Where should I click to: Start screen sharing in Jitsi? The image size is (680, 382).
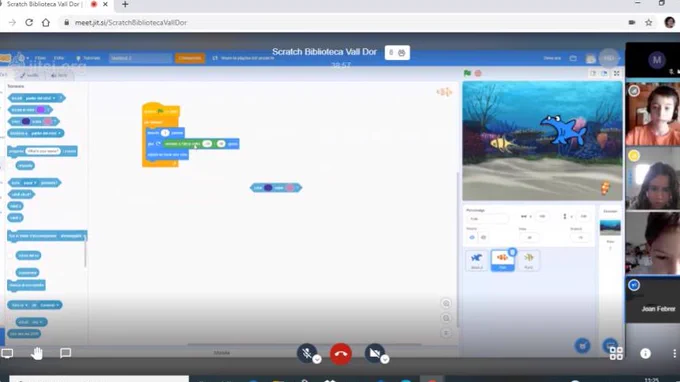(7, 353)
